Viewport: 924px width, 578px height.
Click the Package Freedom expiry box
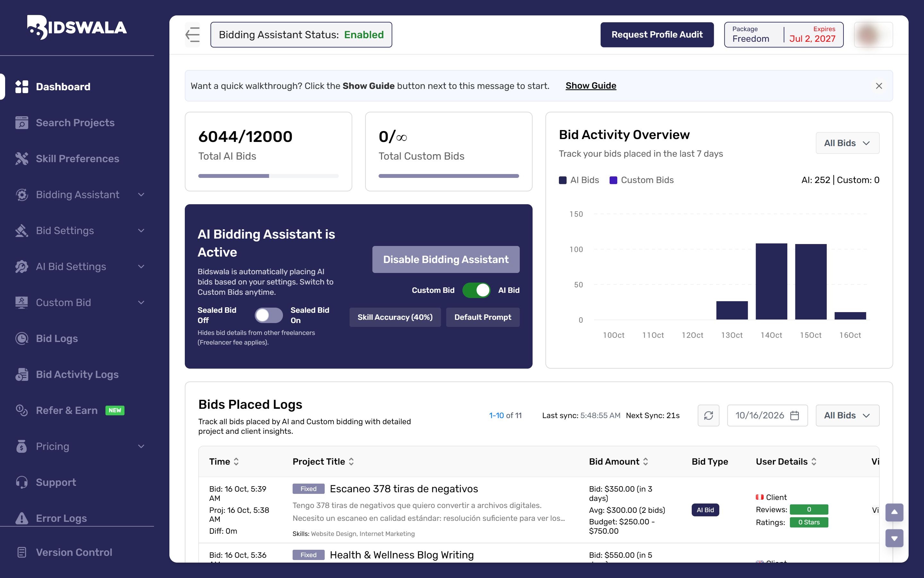783,35
